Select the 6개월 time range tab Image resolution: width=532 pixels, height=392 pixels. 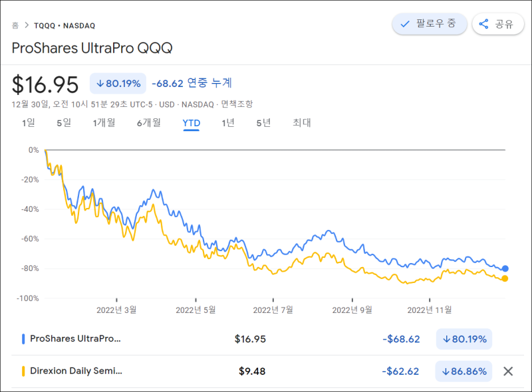click(149, 123)
